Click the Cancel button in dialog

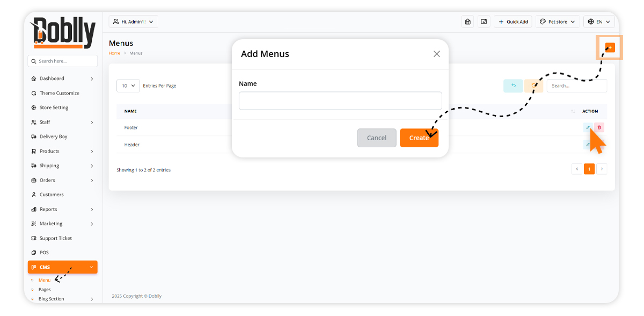tap(377, 138)
